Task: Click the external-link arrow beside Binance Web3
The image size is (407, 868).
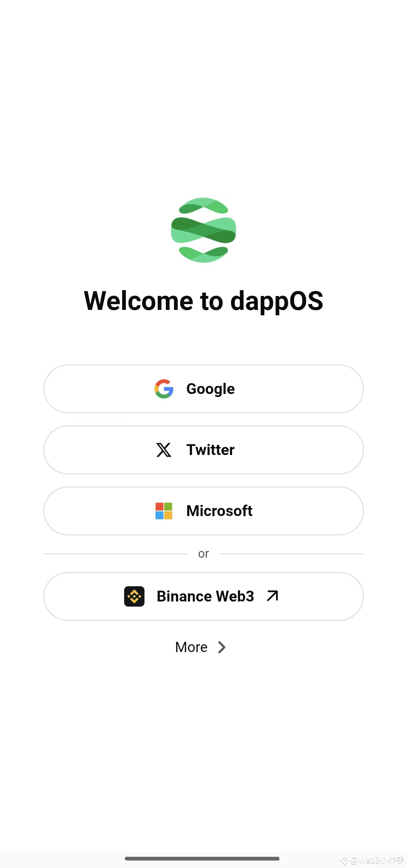Action: (272, 596)
